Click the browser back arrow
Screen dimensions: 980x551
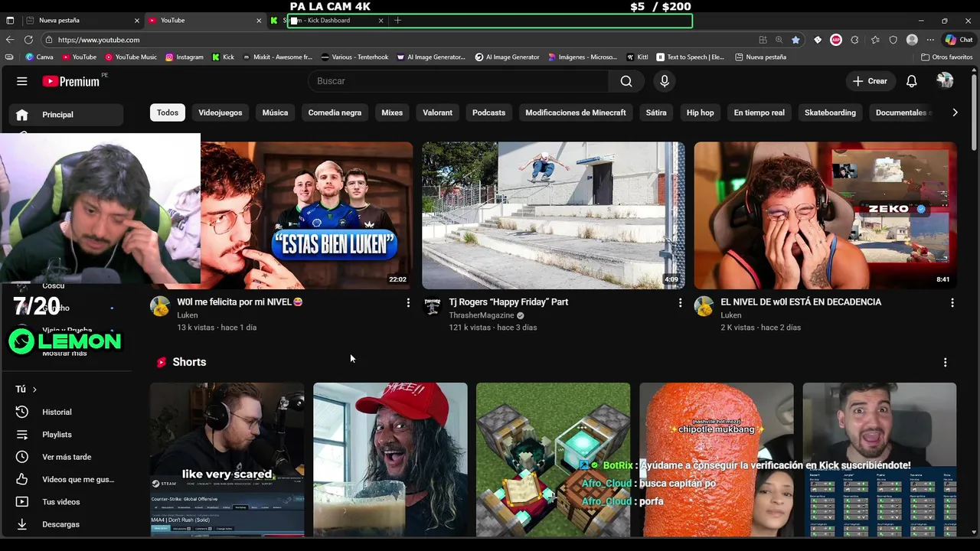pos(10,40)
